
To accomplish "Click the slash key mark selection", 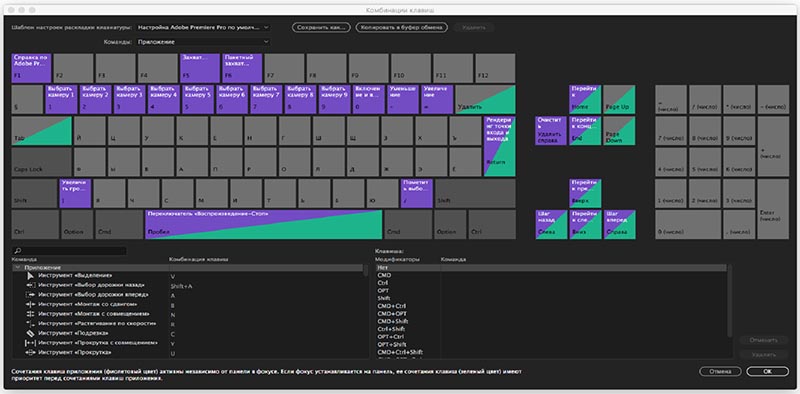I will pos(417,193).
